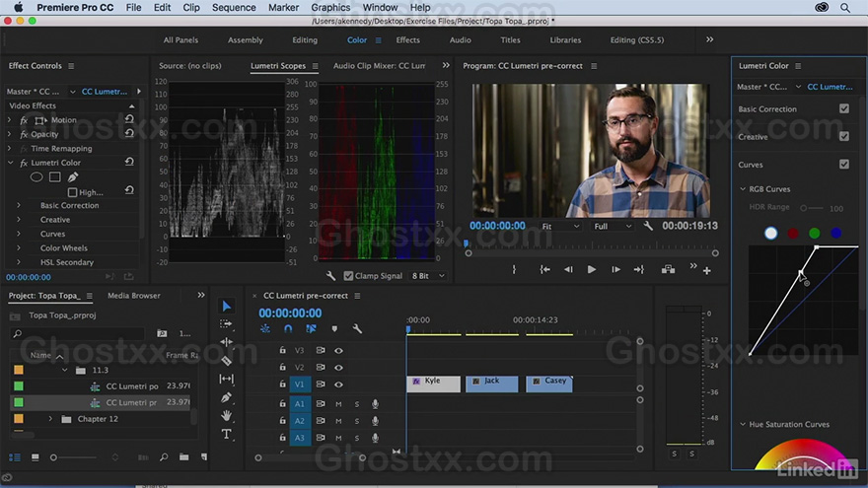Image resolution: width=868 pixels, height=488 pixels.
Task: Collapse the 11.3 bin
Action: click(x=65, y=370)
